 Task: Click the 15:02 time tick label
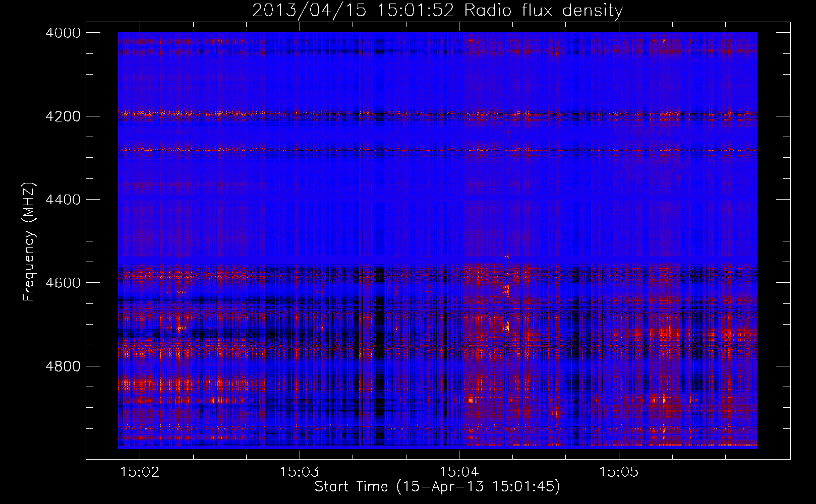point(140,472)
